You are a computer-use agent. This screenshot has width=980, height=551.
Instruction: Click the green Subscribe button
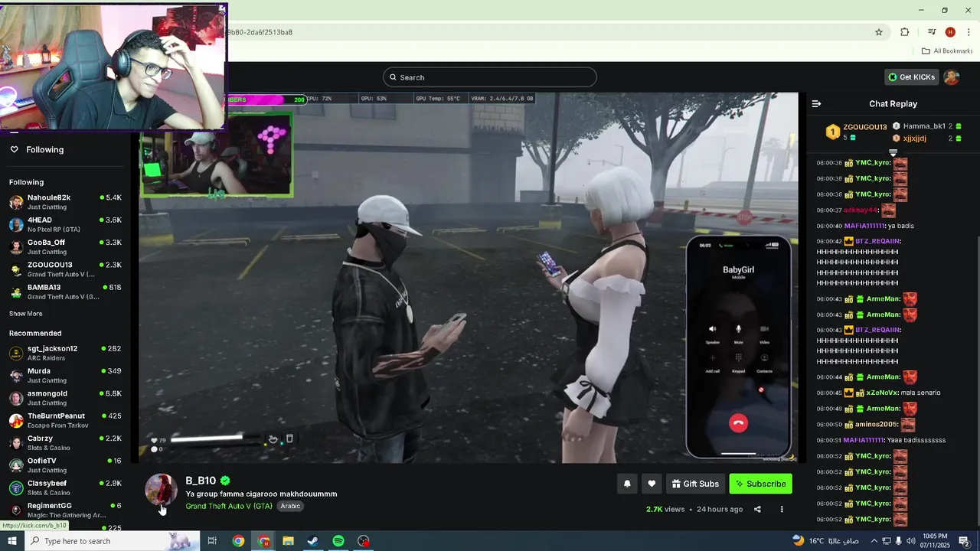[x=760, y=484]
